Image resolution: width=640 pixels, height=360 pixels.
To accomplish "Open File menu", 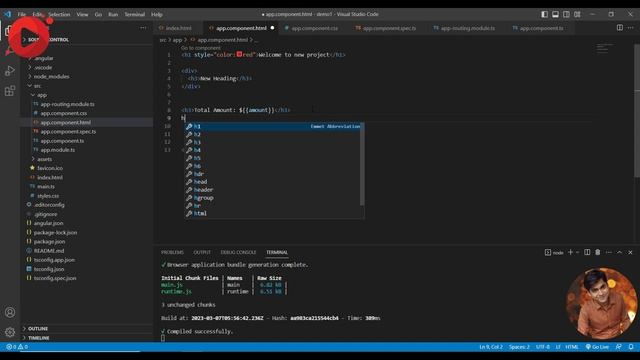I will point(22,14).
